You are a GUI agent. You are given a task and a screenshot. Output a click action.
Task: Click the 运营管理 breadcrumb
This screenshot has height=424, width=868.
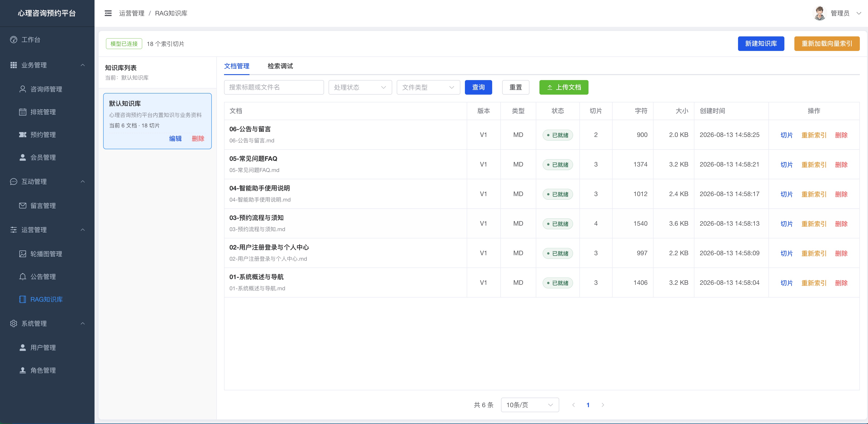click(x=131, y=13)
